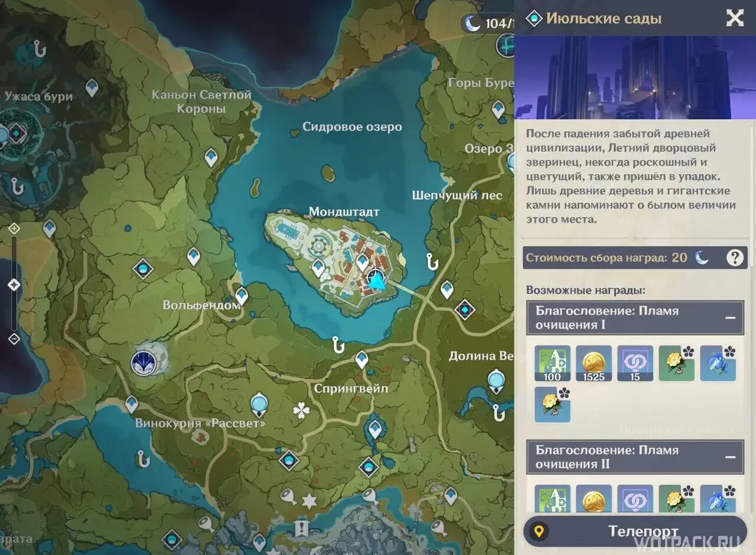Select left waypoint inside Мондштадт city
Image resolution: width=756 pixels, height=555 pixels.
[318, 269]
